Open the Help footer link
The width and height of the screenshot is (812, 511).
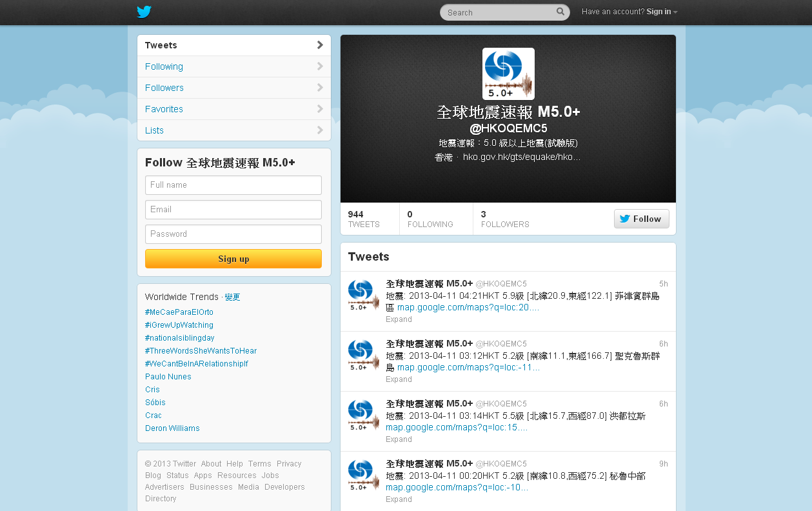(x=235, y=464)
